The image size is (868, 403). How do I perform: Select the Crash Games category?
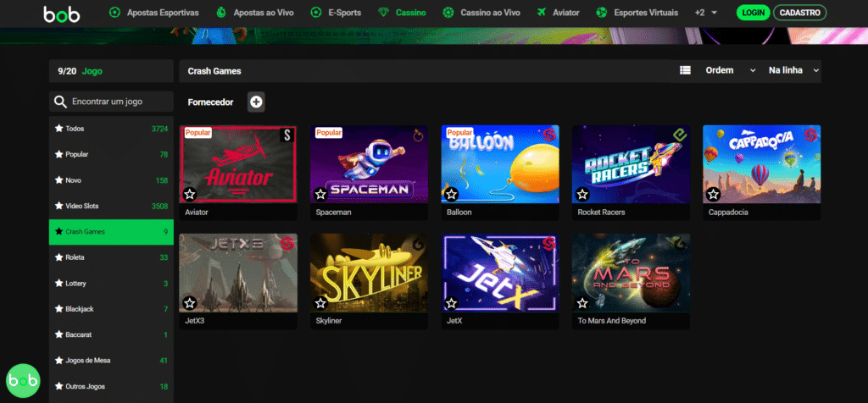click(111, 232)
